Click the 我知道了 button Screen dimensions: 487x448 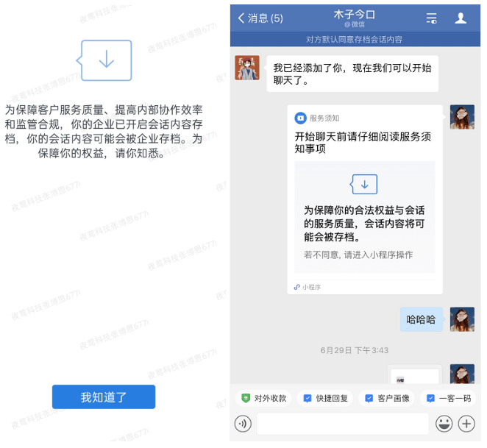104,397
